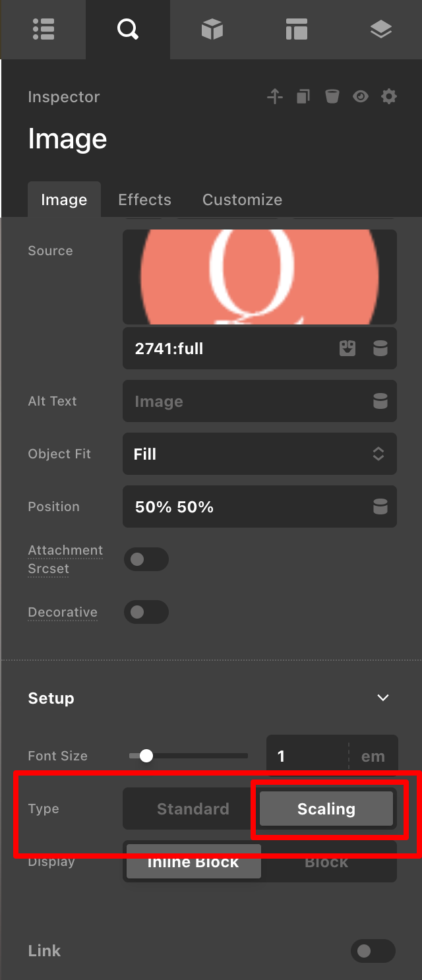The image size is (422, 980).
Task: Open the Elements cube icon tab
Action: (212, 29)
